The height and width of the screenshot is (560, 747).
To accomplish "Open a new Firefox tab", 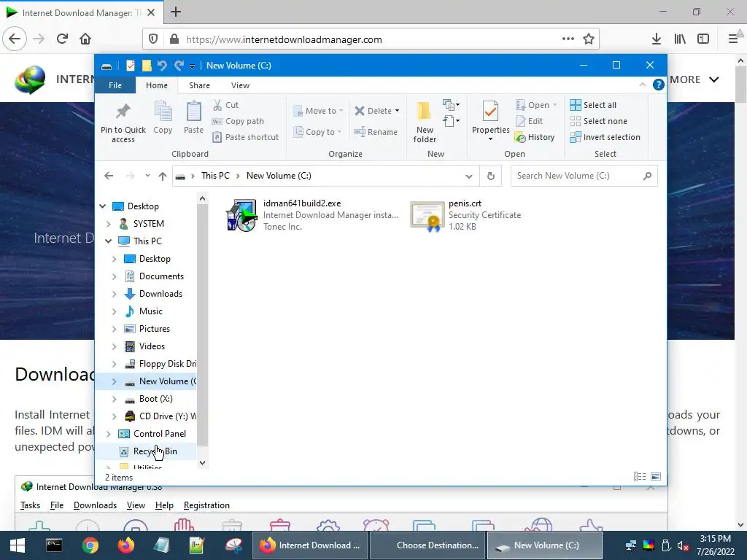I will coord(176,12).
